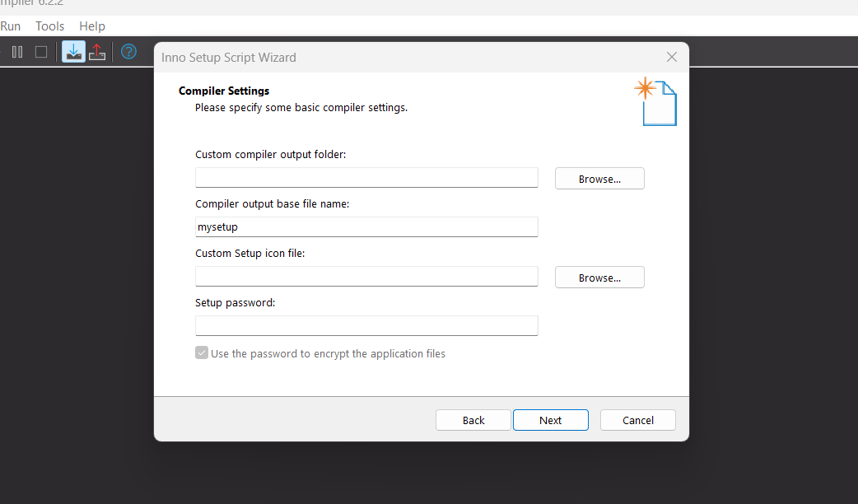Screen dimensions: 858x504
Task: Open the Help menu
Action: [92, 26]
